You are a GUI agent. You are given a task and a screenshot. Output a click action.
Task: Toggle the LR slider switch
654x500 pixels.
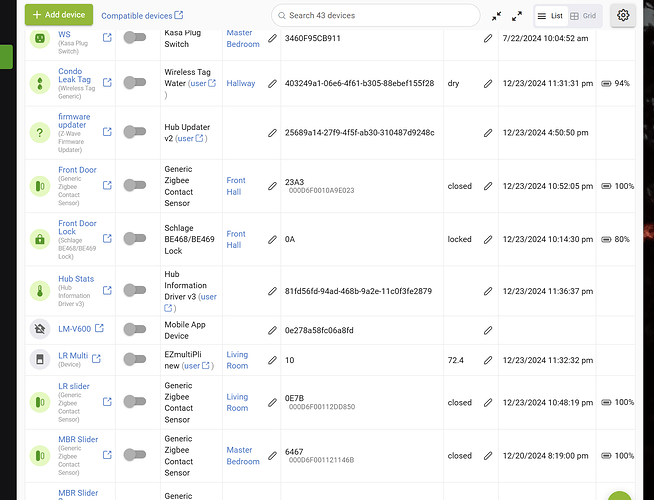tap(135, 402)
